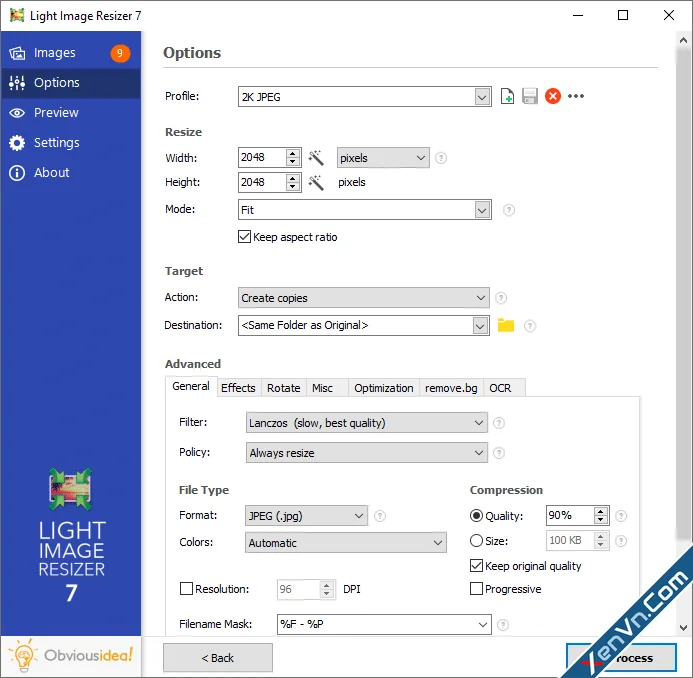The width and height of the screenshot is (693, 678).
Task: Open the Policy dropdown Always resize
Action: pos(366,453)
